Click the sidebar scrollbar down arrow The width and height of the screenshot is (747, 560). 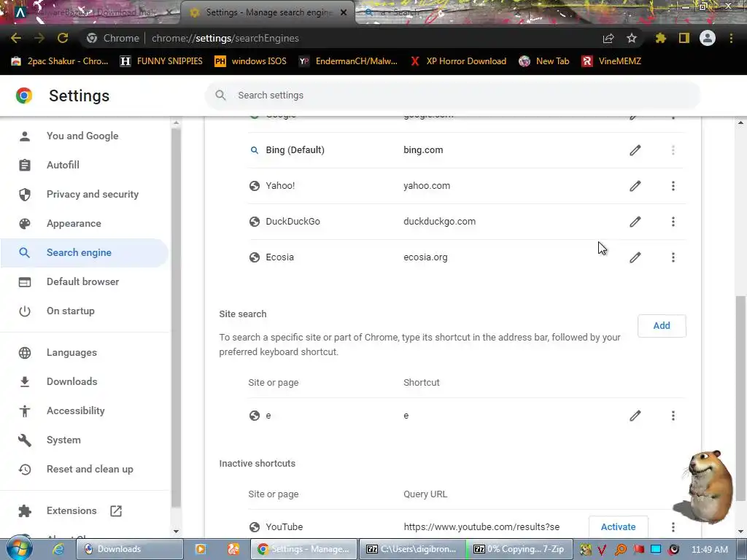176,532
